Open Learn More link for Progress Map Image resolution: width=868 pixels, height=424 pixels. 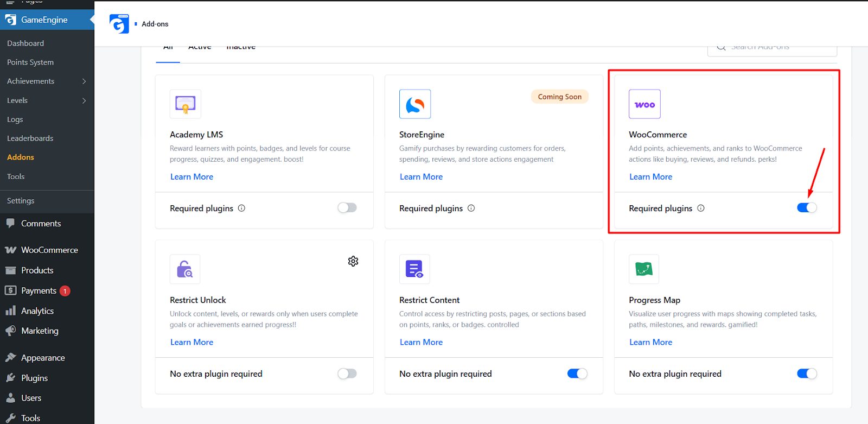[x=650, y=343]
